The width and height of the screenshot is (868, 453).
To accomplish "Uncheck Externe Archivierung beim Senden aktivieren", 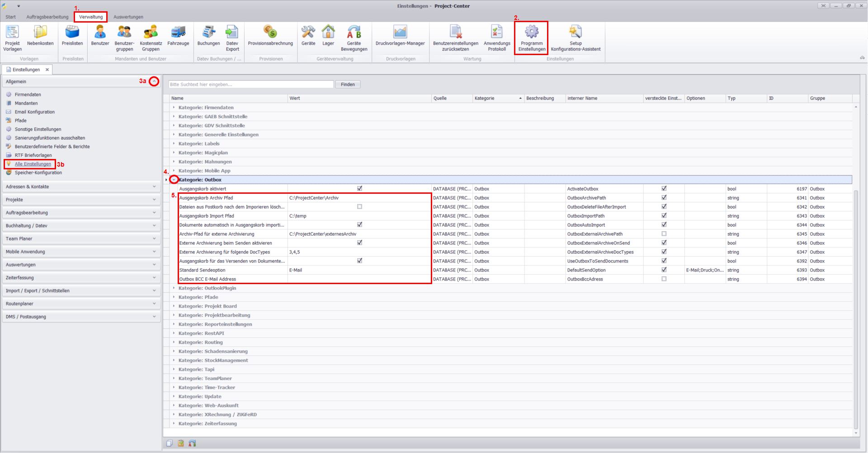I will pyautogui.click(x=359, y=243).
